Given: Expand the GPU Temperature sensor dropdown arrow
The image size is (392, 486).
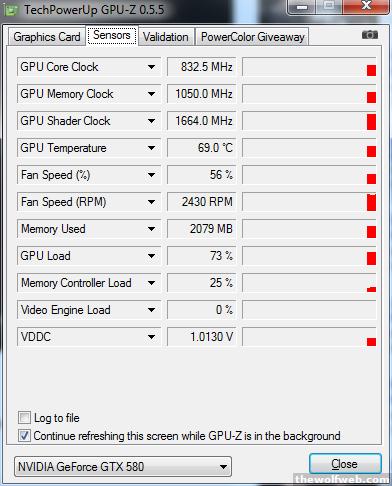Looking at the screenshot, I should pos(151,148).
